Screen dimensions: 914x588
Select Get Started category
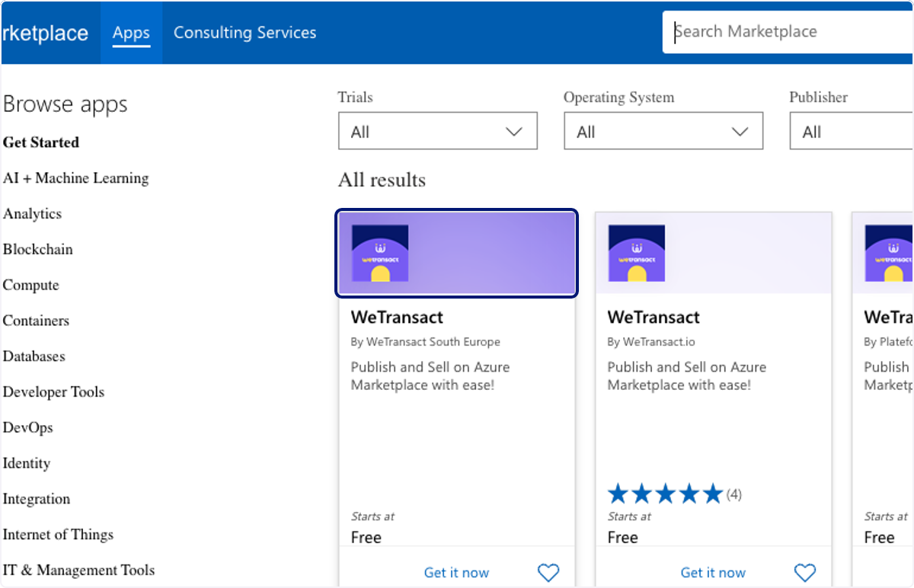click(x=41, y=142)
